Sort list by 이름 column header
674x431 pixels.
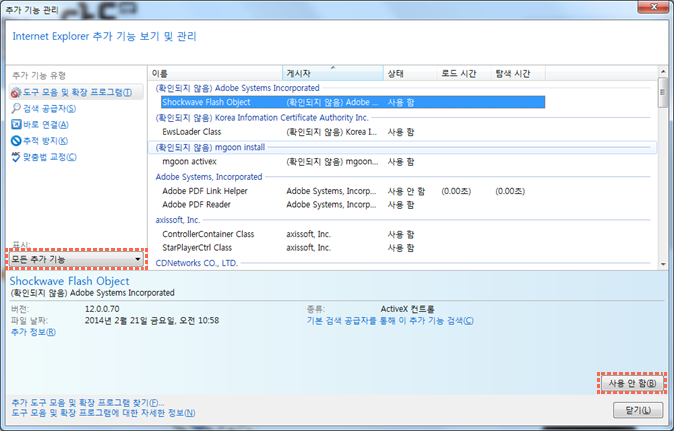click(215, 73)
